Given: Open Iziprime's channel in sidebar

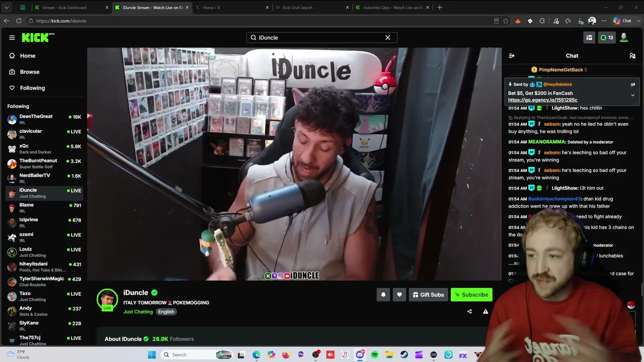Looking at the screenshot, I should 44,222.
